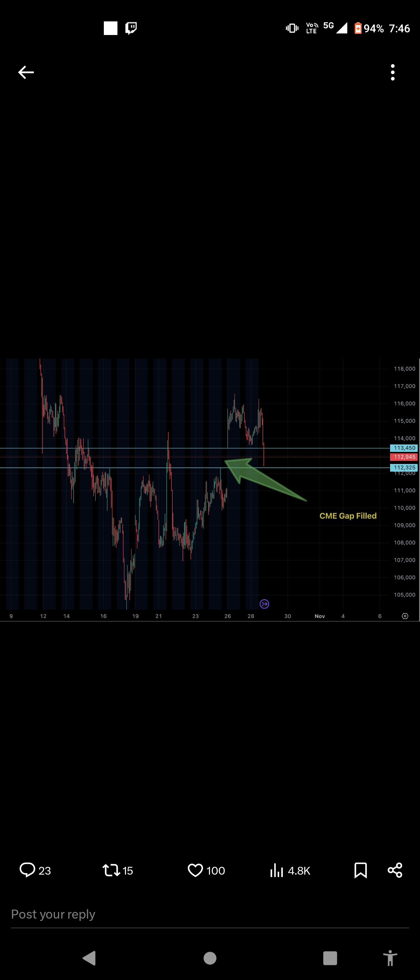This screenshot has height=980, width=420.
Task: Tap the CME Gap Filled annotation text
Action: (x=348, y=516)
